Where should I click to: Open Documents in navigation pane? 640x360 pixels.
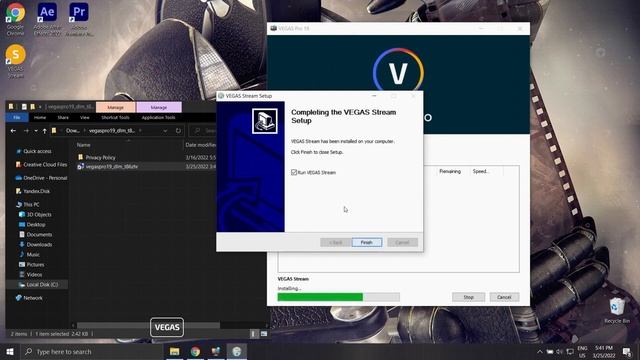39,234
